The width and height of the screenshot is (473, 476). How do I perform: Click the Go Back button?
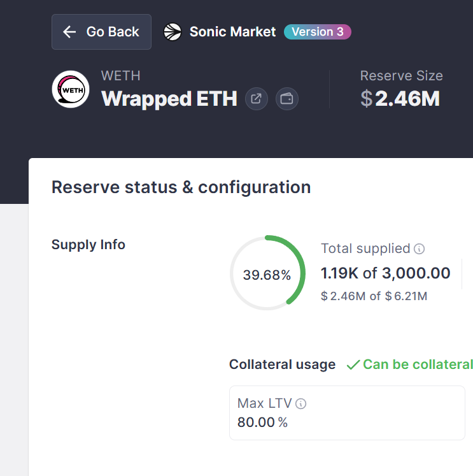coord(101,32)
